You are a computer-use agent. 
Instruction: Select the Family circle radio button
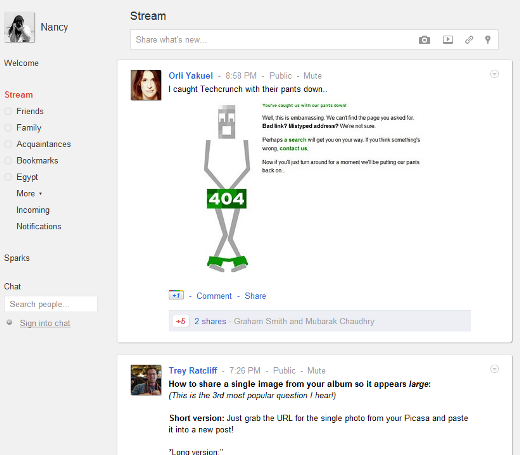8,128
